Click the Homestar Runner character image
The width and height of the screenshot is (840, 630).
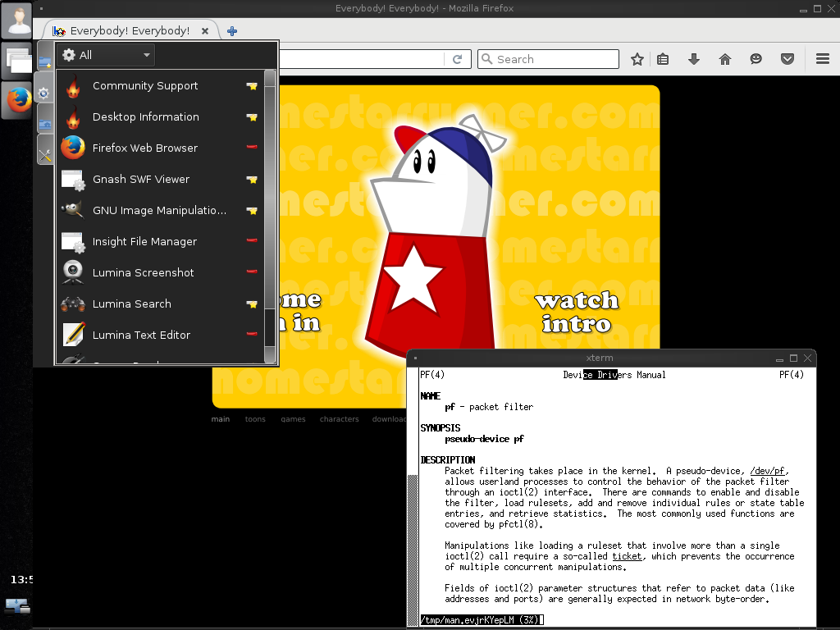(436, 235)
